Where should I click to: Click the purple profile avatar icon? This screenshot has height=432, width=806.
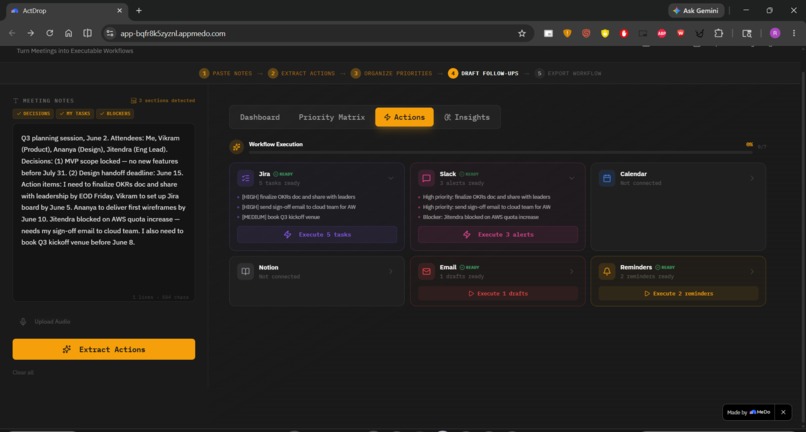point(775,33)
